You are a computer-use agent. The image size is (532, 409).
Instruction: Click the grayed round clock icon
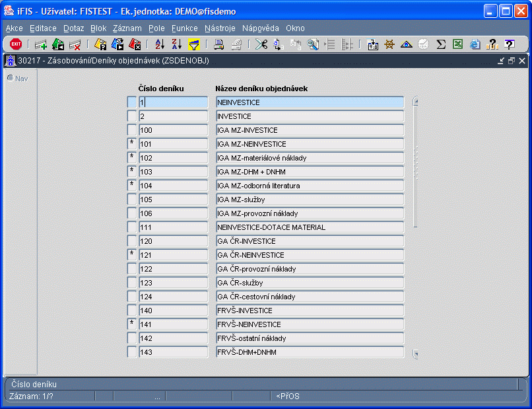coord(424,44)
